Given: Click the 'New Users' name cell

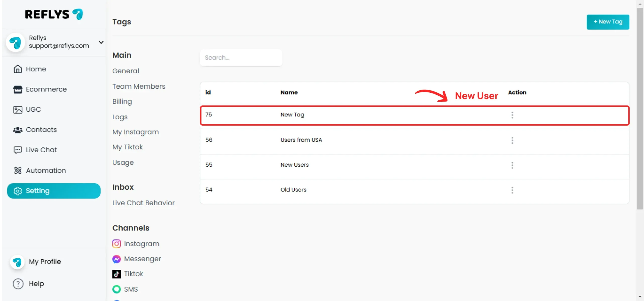Looking at the screenshot, I should pyautogui.click(x=295, y=165).
